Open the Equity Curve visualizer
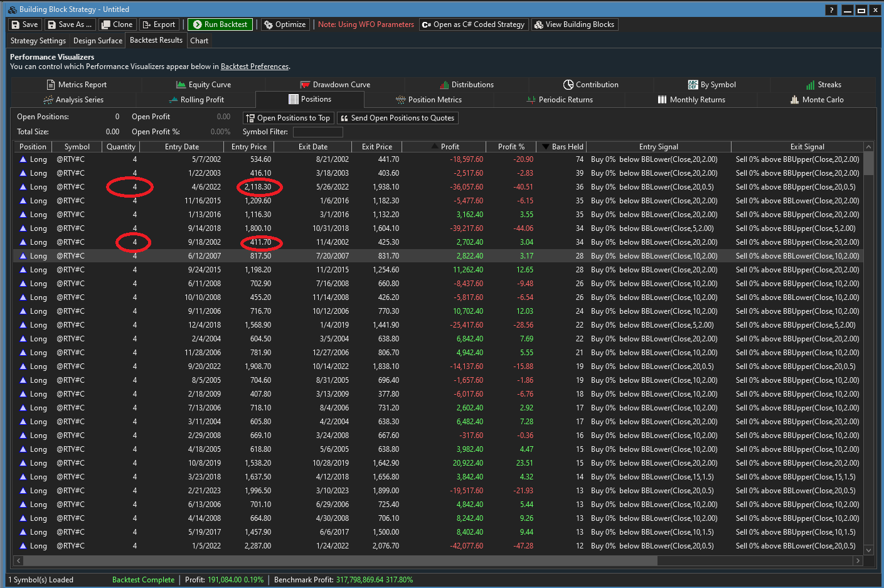Screen dimensions: 884x588 (x=203, y=85)
